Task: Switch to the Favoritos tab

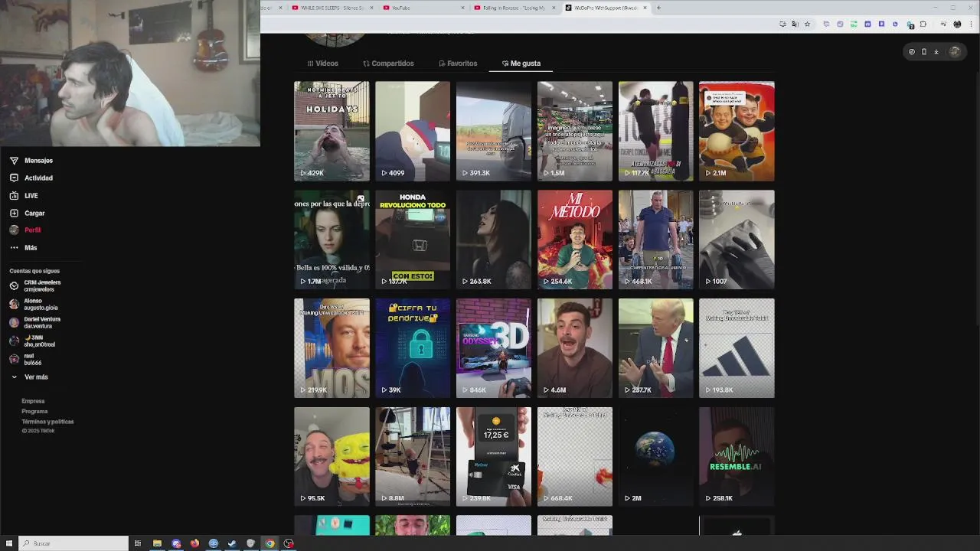Action: tap(458, 64)
